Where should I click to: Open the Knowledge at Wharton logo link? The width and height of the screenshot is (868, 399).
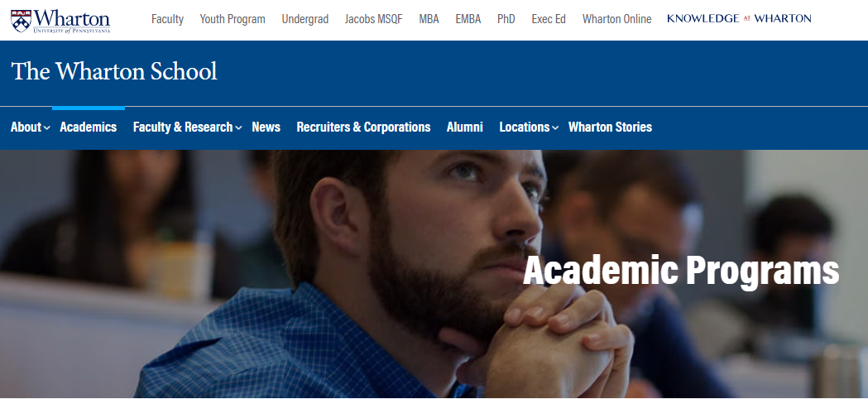(739, 18)
